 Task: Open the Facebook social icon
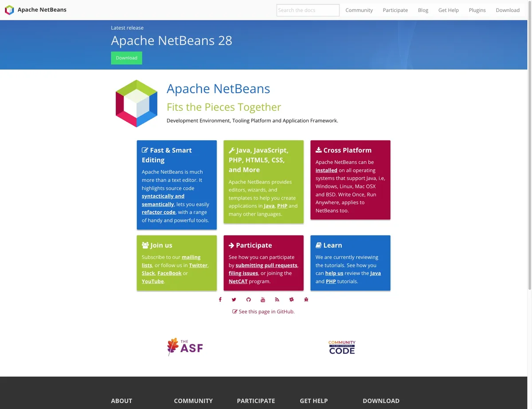click(x=220, y=300)
